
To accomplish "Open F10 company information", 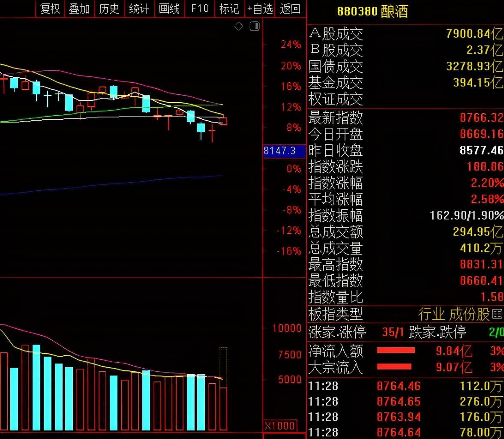I will click(x=200, y=9).
